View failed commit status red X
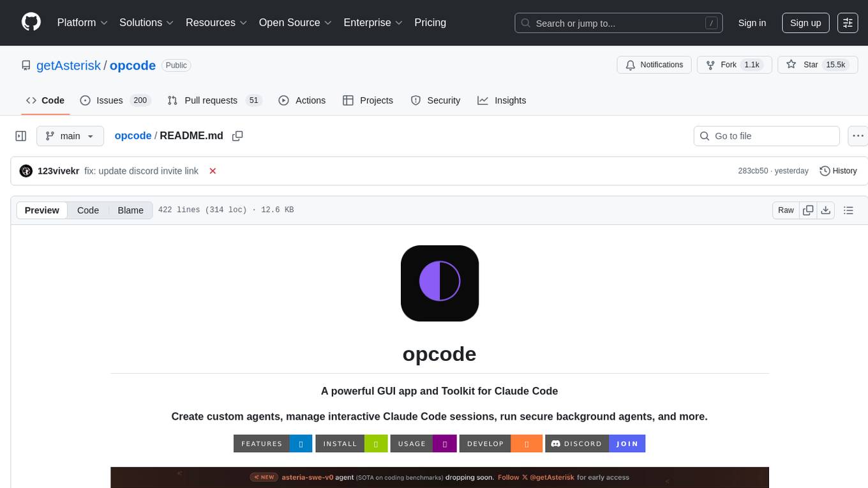 coord(213,171)
